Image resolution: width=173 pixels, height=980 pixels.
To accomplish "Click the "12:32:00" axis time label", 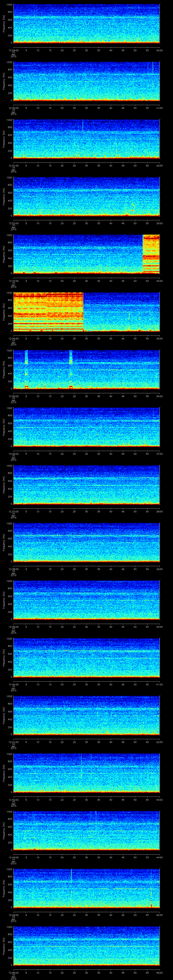I will pos(13,223).
